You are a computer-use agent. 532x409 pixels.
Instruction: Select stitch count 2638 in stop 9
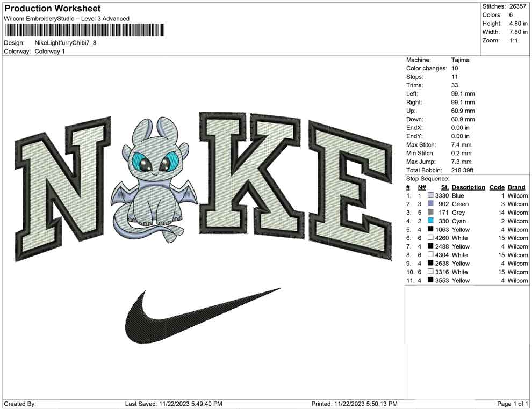pos(442,264)
